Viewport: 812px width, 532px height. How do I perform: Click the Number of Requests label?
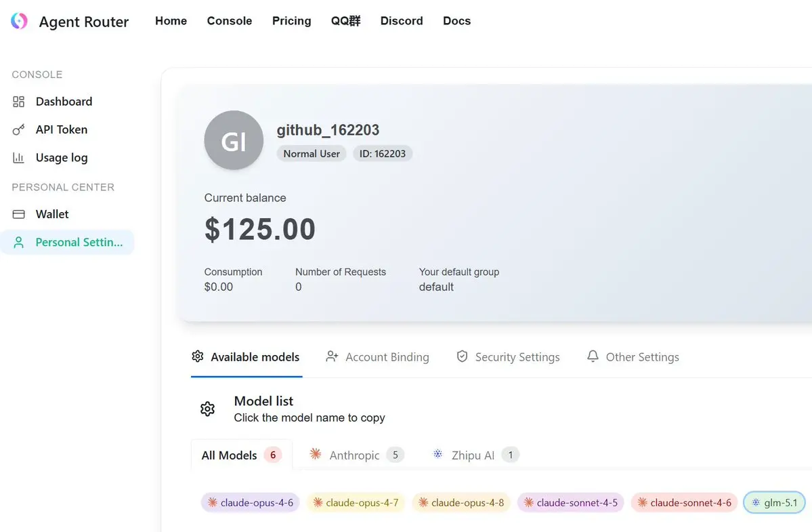pyautogui.click(x=340, y=272)
